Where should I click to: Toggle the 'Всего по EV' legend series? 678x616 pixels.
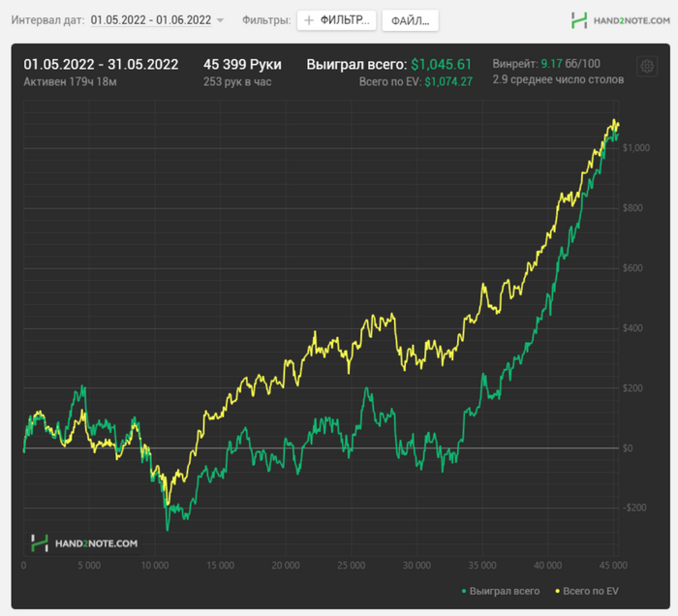pyautogui.click(x=590, y=591)
